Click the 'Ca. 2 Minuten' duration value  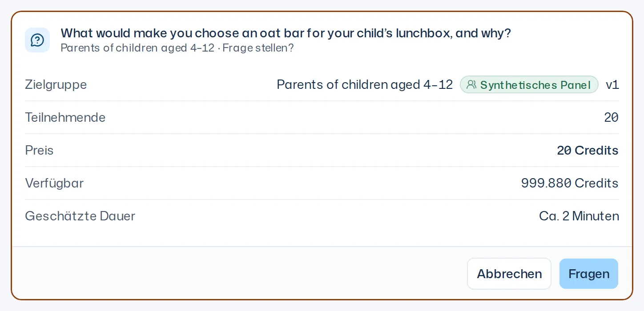(579, 216)
